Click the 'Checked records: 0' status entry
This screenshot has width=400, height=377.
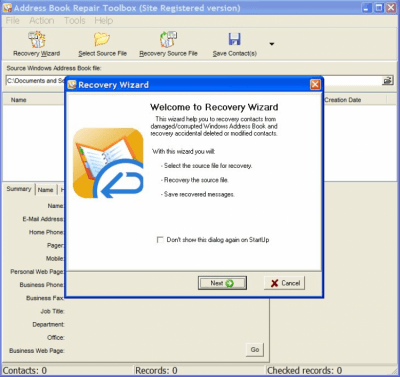[x=305, y=371]
